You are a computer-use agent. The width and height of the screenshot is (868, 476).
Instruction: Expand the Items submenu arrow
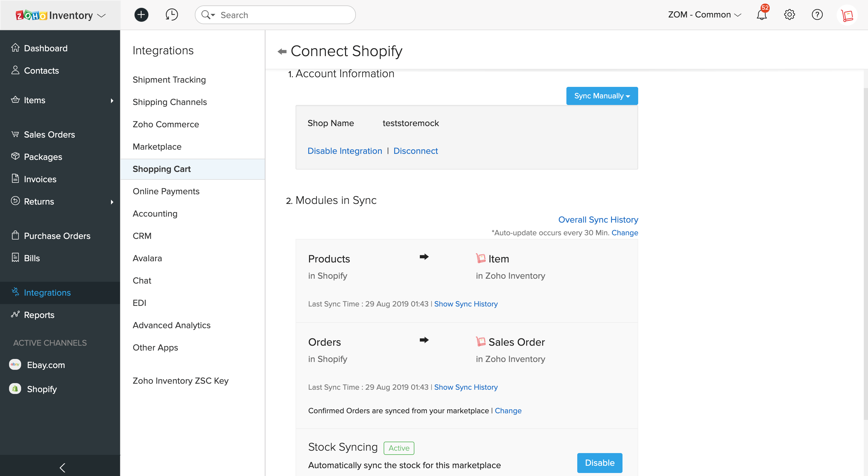tap(112, 100)
